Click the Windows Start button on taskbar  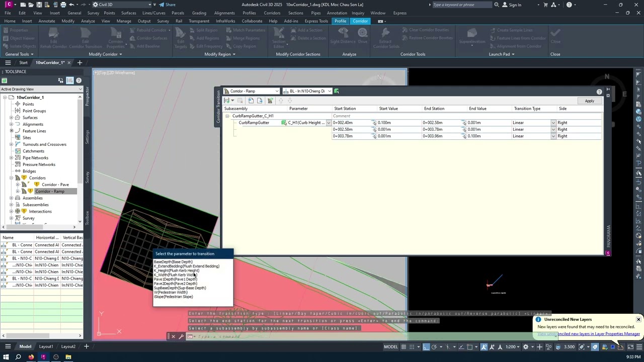click(x=6, y=357)
